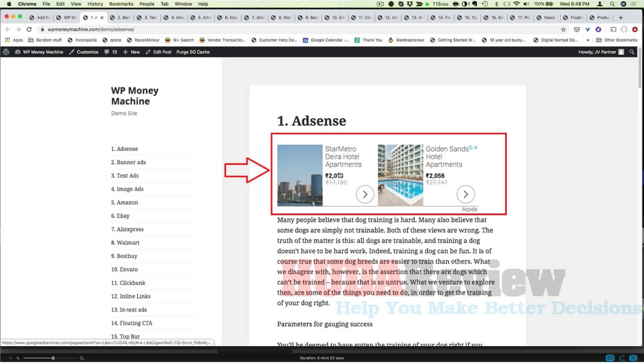Click the red Opera-style extension icon
The height and width of the screenshot is (364, 644).
coord(635,29)
